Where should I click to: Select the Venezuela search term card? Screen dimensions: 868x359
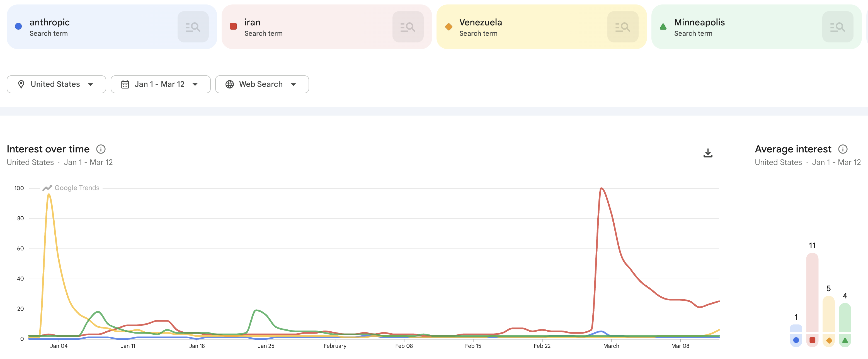click(x=542, y=27)
